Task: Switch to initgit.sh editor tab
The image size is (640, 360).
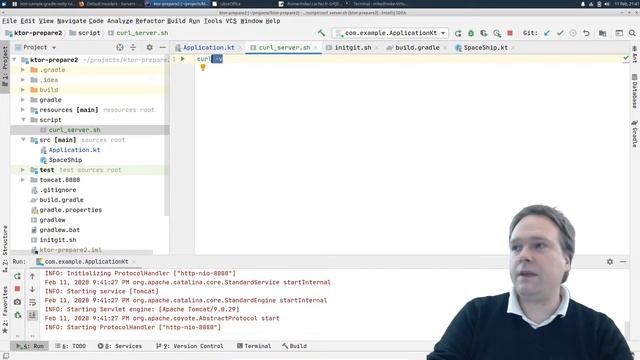Action: pos(353,48)
